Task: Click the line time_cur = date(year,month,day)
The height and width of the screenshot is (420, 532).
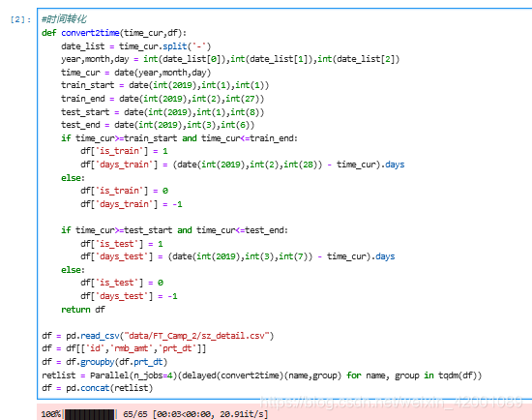Action: [x=135, y=73]
